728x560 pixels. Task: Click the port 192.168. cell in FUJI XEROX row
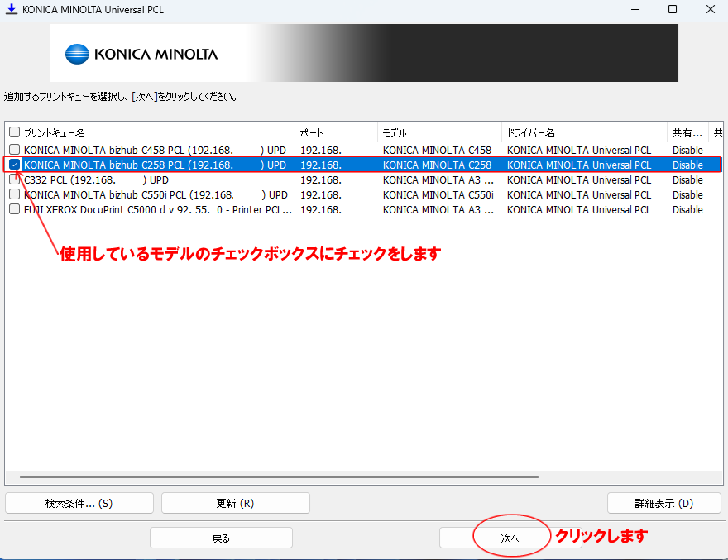pos(321,209)
